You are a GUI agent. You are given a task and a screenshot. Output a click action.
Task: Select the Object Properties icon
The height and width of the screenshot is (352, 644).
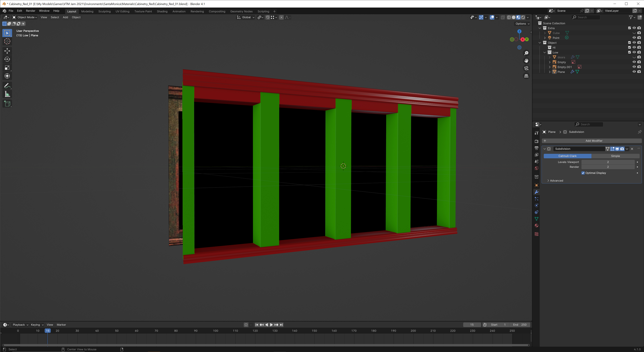click(537, 185)
